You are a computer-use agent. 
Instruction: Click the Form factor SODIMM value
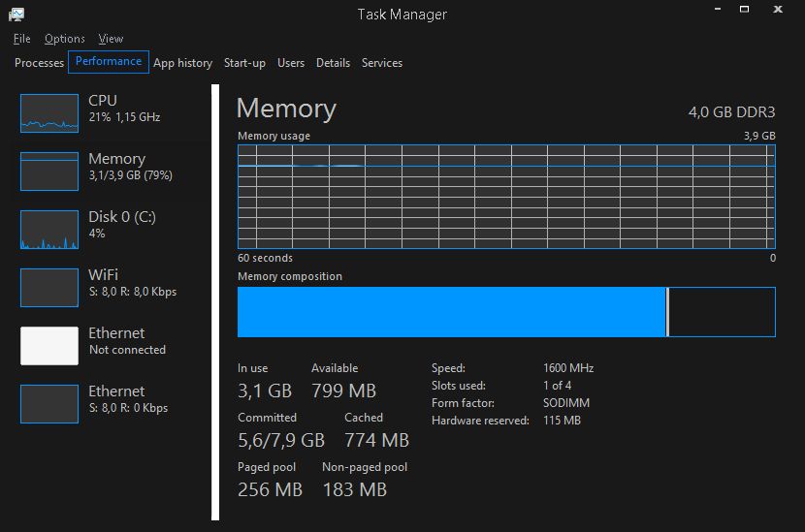566,403
